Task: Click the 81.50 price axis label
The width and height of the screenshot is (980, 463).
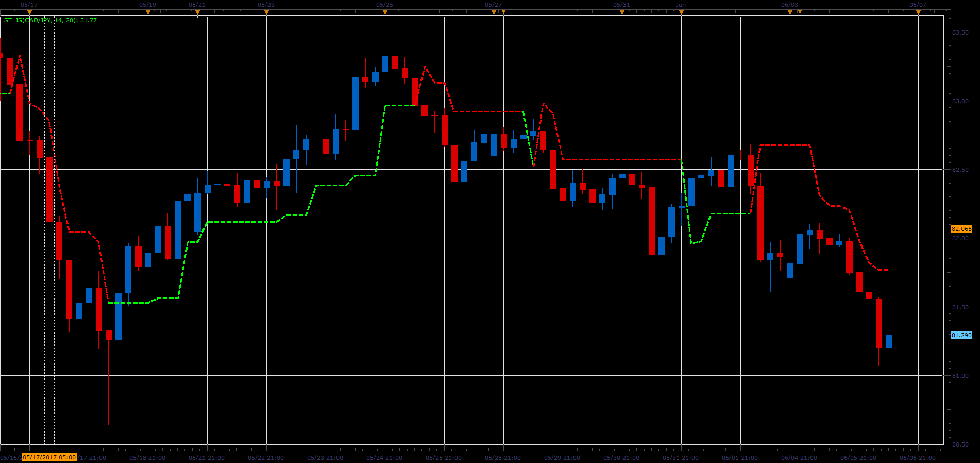Action: tap(960, 307)
